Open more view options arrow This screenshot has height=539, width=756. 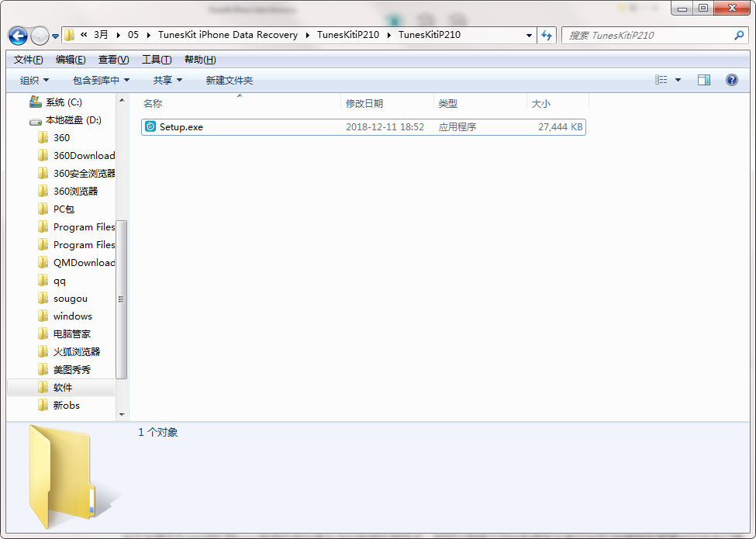(678, 80)
